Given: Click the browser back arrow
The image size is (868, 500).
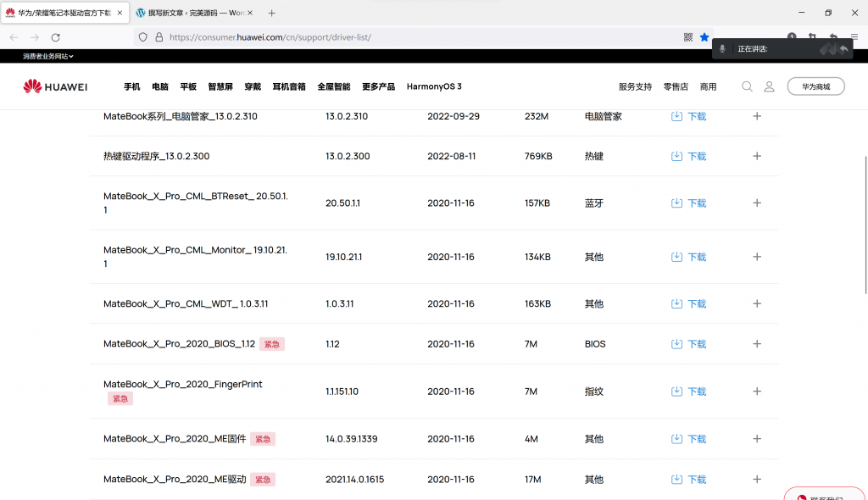Looking at the screenshot, I should (x=14, y=37).
